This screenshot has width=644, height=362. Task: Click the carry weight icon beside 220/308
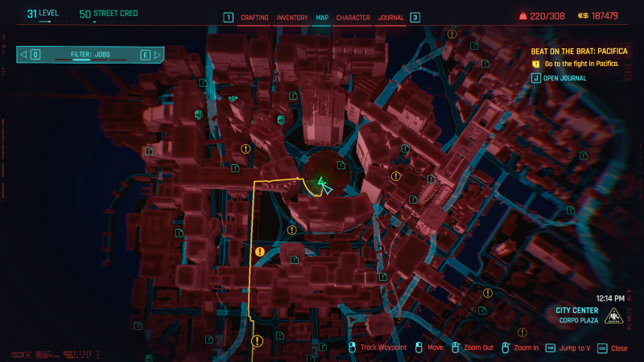point(524,15)
